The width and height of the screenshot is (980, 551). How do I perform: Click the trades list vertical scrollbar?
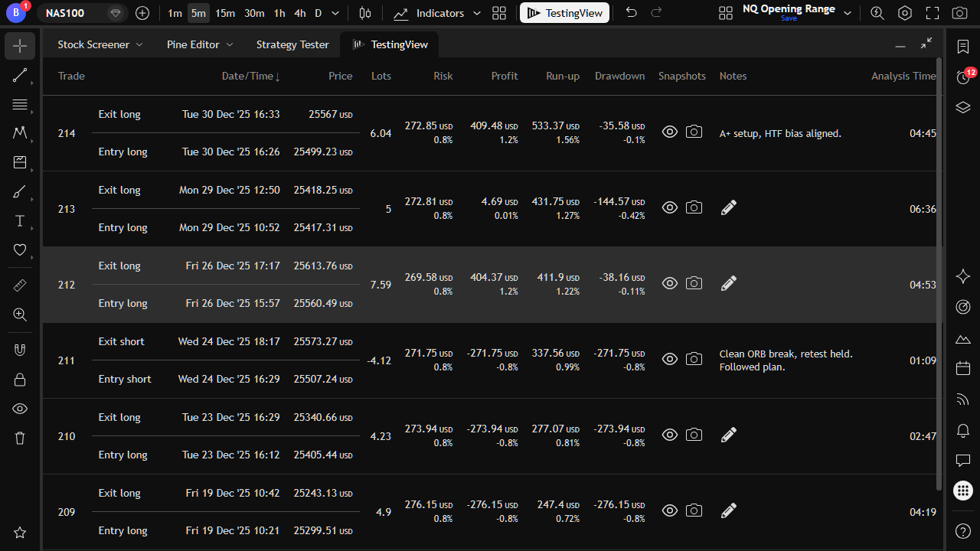940,275
